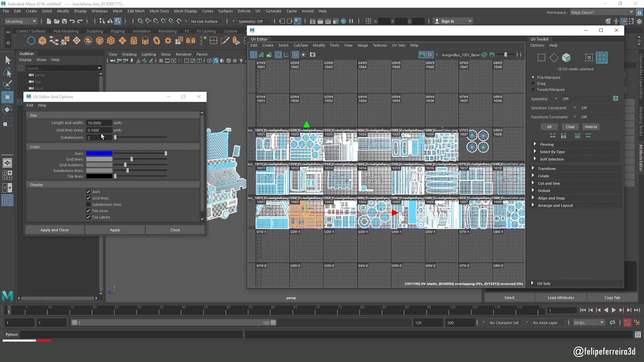
Task: Click the Inverse button in UV Toolkit
Action: pos(591,127)
